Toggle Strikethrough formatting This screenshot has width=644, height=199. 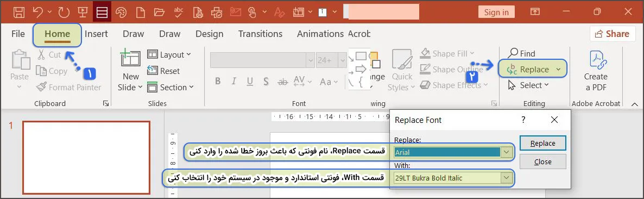click(282, 82)
